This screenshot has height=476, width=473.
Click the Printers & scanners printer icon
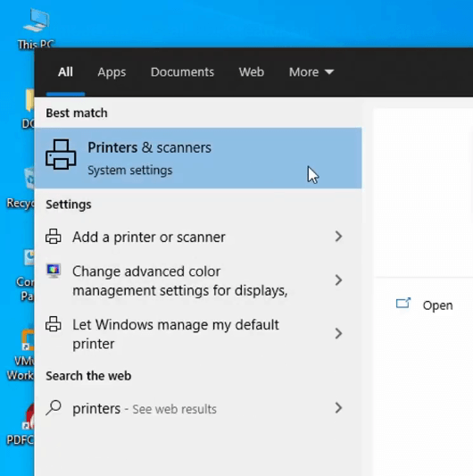click(61, 154)
